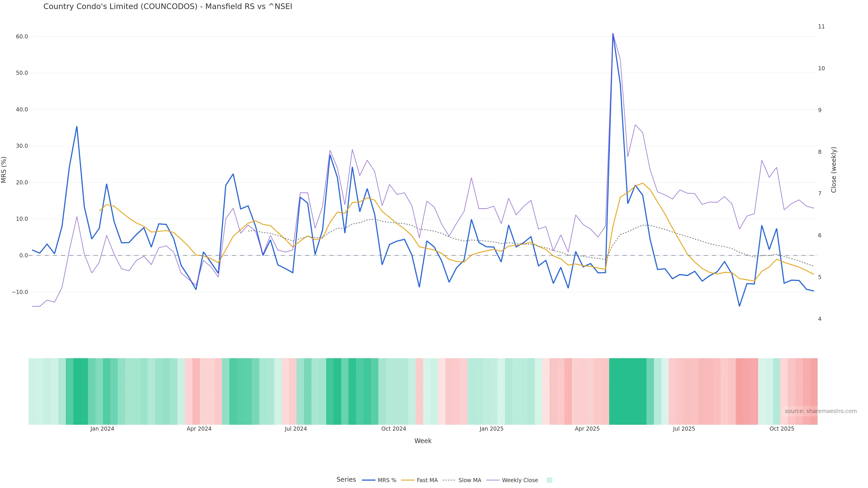This screenshot has width=868, height=488.
Task: Click the blue MRS % legend line icon
Action: pos(369,480)
